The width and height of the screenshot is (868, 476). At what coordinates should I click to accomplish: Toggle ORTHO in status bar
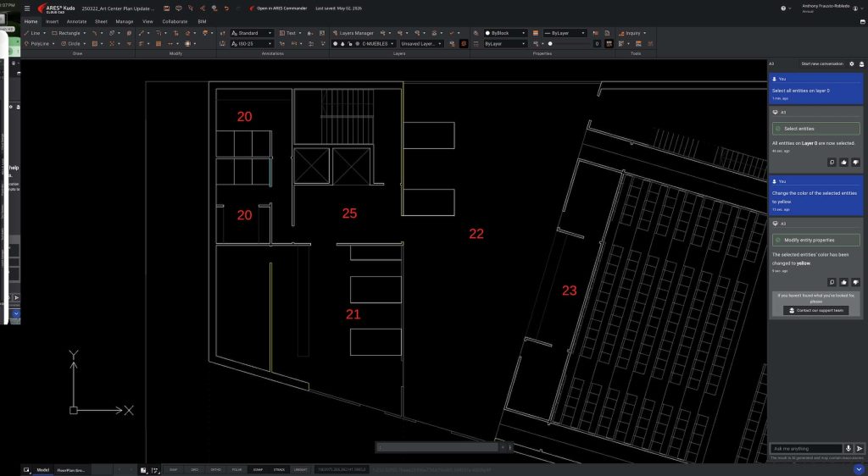(216, 470)
